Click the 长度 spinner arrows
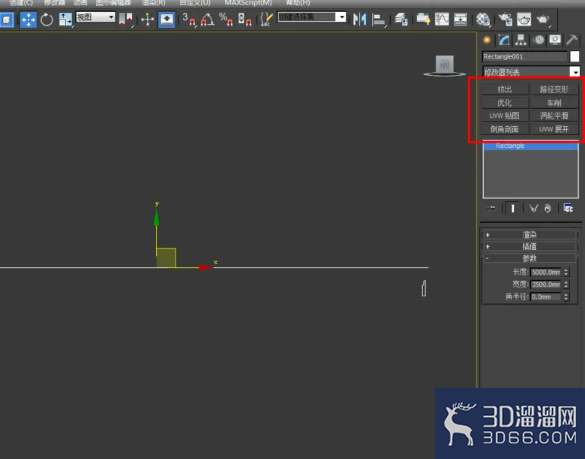This screenshot has width=585, height=459. pos(566,272)
